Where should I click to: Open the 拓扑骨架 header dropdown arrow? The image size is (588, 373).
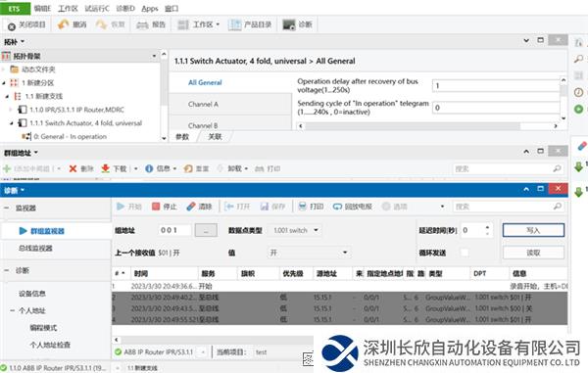click(x=154, y=56)
